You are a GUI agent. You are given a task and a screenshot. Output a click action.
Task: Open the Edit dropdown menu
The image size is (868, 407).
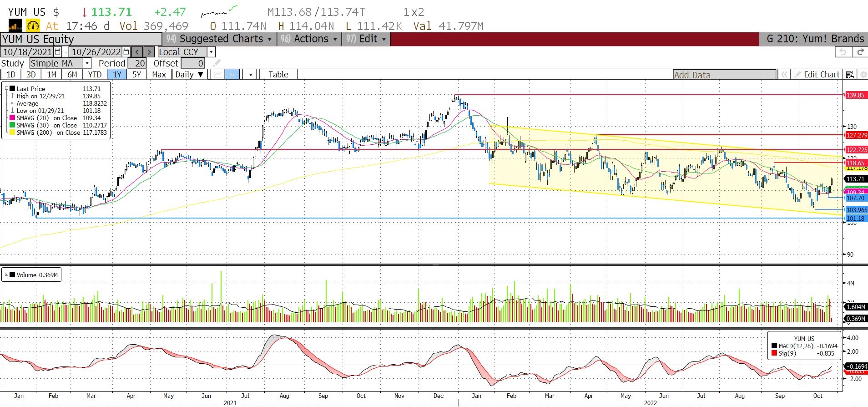click(x=366, y=39)
